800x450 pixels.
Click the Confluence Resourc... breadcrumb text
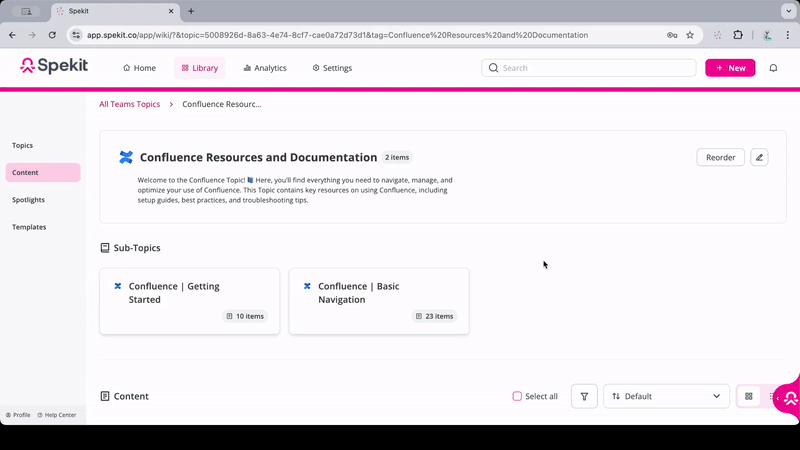[222, 104]
